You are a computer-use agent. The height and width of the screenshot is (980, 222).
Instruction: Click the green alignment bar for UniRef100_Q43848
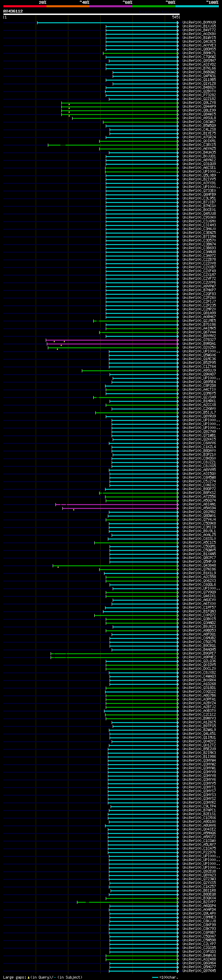click(116, 565)
